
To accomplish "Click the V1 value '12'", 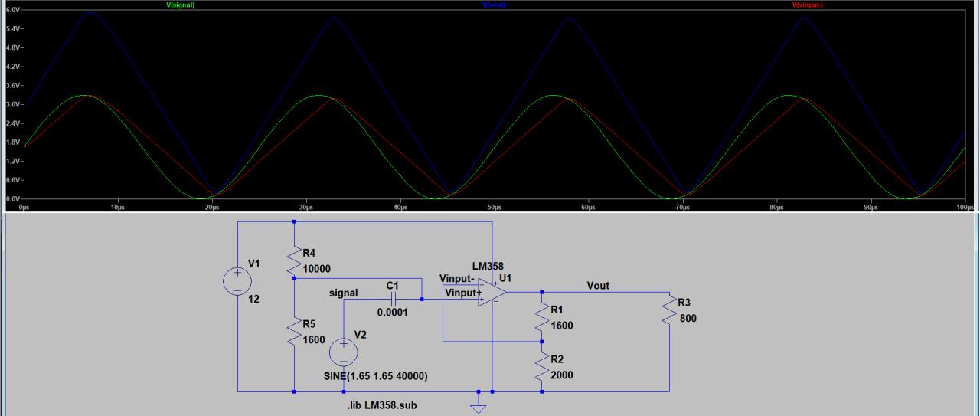I will [253, 298].
